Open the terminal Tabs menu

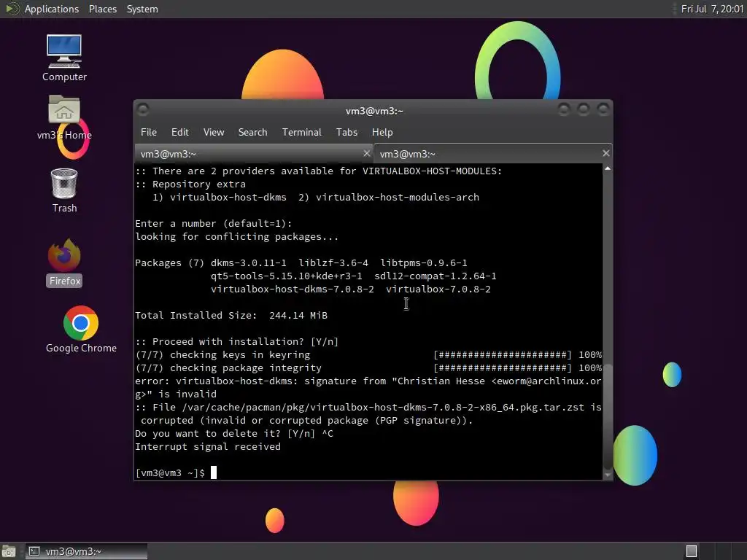[x=347, y=133]
